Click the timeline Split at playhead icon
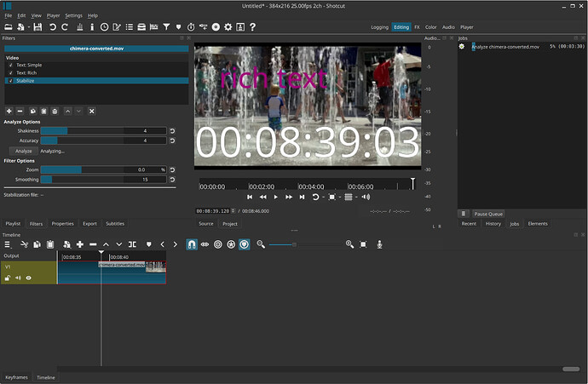Viewport: 588px width, 384px height. point(132,244)
